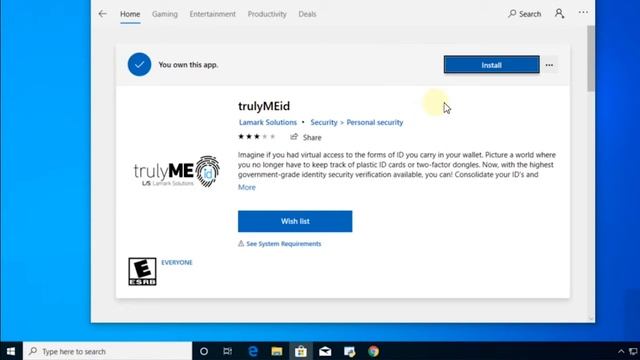
Task: Open the Store's top-right ellipsis menu
Action: (583, 13)
